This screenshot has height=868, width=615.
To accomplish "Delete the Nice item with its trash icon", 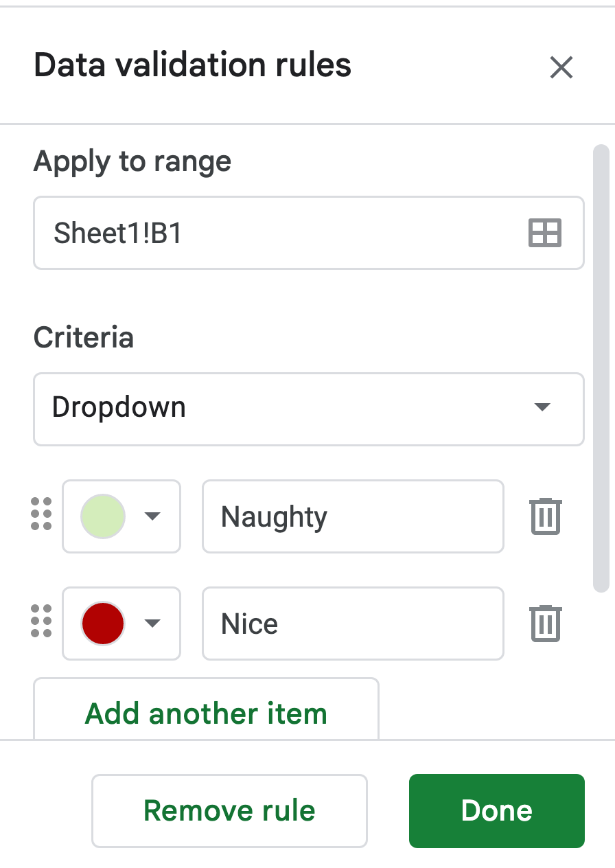I will pos(546,624).
